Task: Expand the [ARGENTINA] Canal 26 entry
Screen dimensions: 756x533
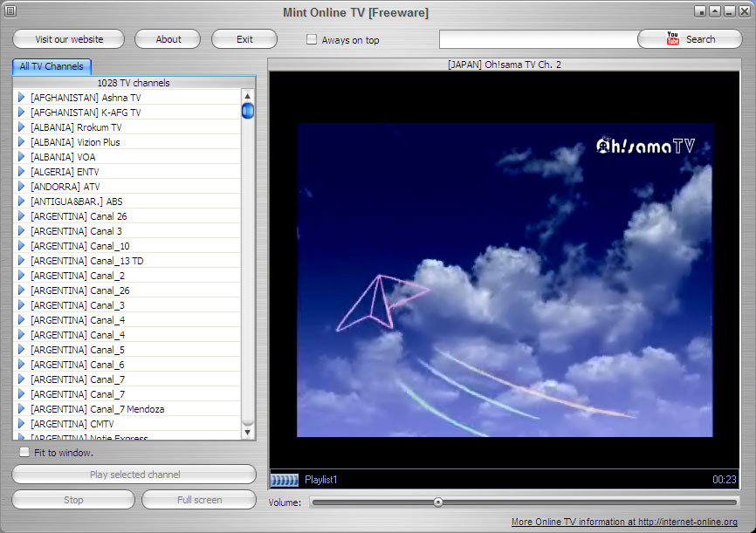Action: (20, 215)
